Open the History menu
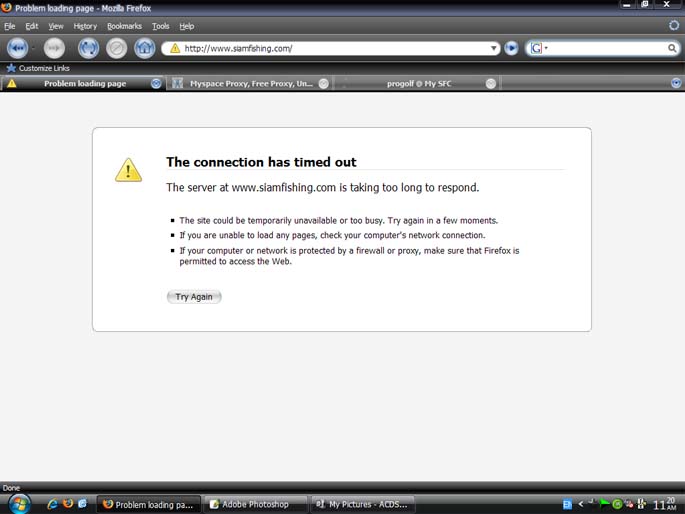Image resolution: width=685 pixels, height=514 pixels. pos(85,26)
